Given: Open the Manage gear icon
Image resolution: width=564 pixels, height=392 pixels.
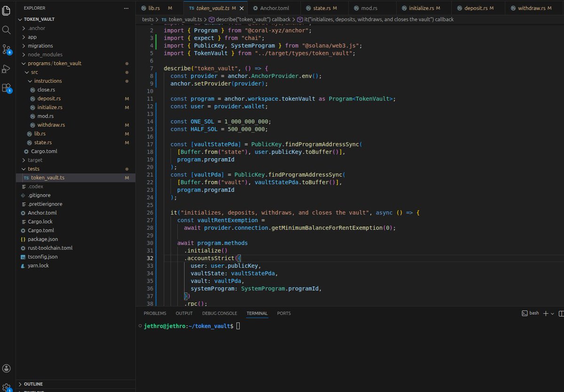Looking at the screenshot, I should tap(7, 387).
